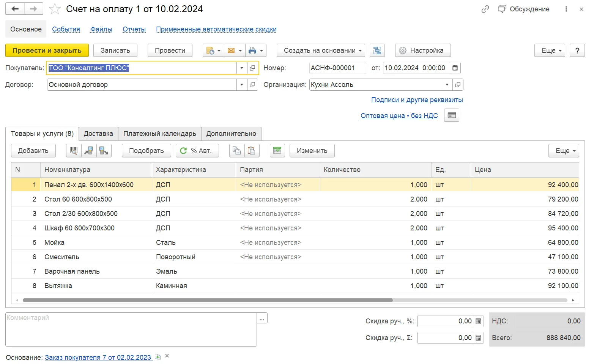Open the События section link
The height and width of the screenshot is (364, 594).
click(x=66, y=29)
